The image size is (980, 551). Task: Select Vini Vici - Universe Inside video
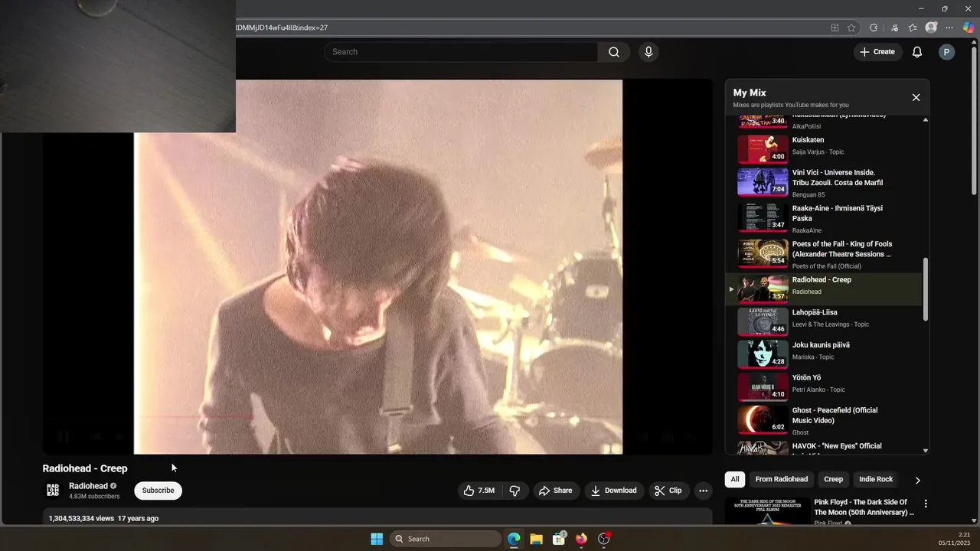825,183
